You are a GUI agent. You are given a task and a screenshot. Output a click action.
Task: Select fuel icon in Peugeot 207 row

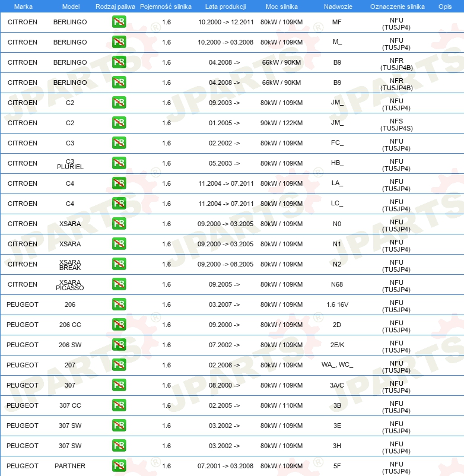pos(119,365)
